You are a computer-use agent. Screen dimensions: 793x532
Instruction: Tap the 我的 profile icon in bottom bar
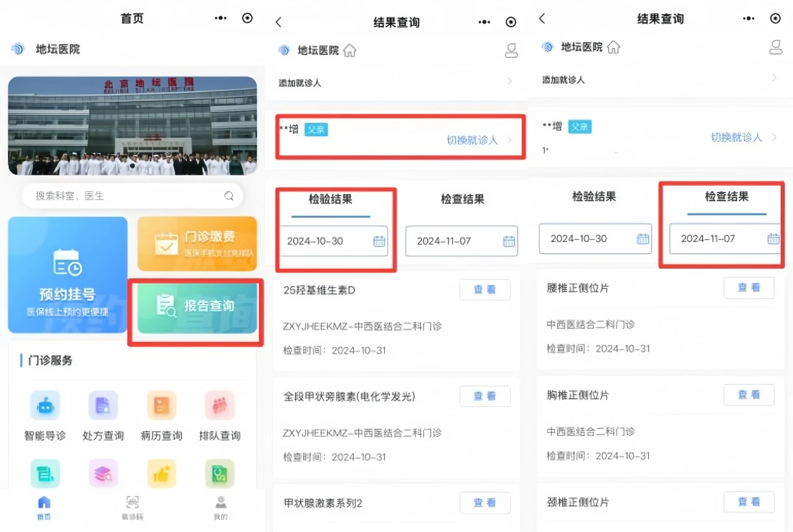[x=221, y=503]
